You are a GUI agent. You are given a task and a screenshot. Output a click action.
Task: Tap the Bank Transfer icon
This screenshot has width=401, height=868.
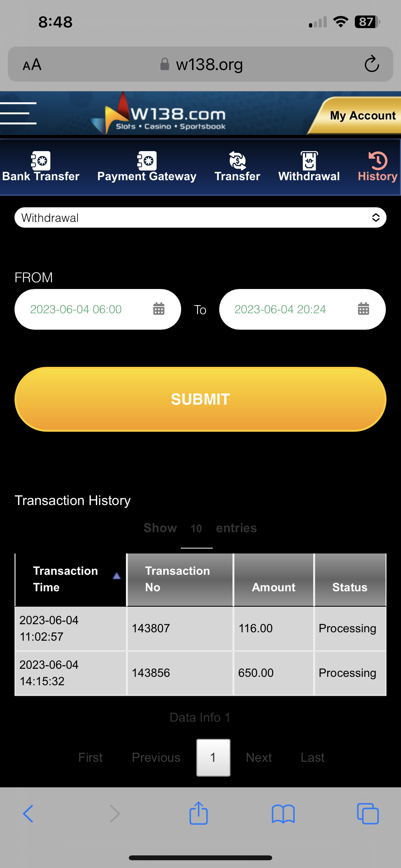coord(41,160)
